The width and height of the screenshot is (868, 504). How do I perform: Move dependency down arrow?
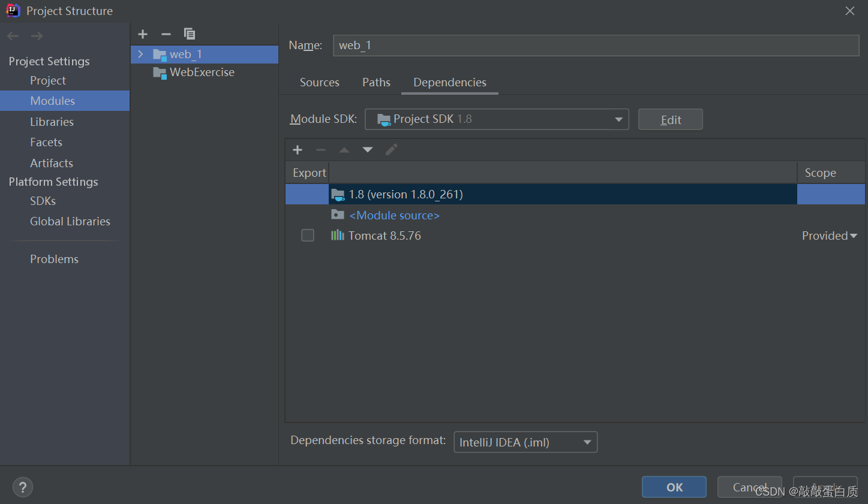tap(368, 150)
